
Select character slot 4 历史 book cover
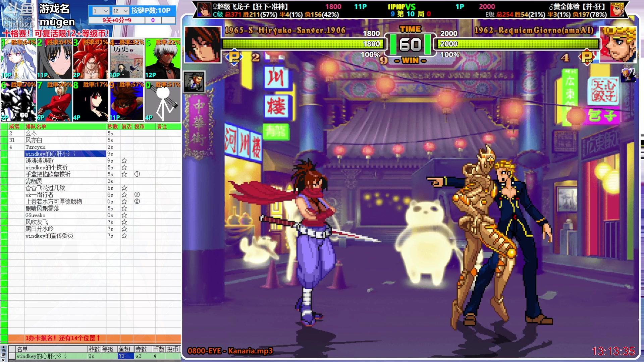click(x=126, y=59)
